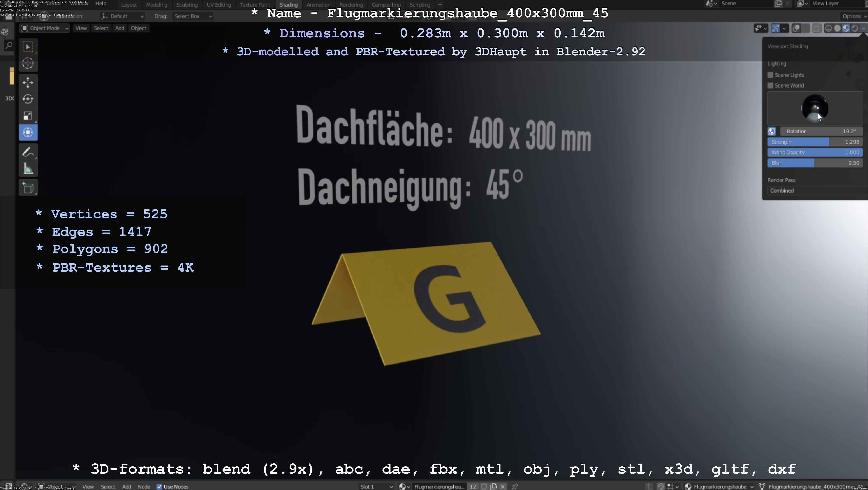Select the Rotate tool

(28, 99)
